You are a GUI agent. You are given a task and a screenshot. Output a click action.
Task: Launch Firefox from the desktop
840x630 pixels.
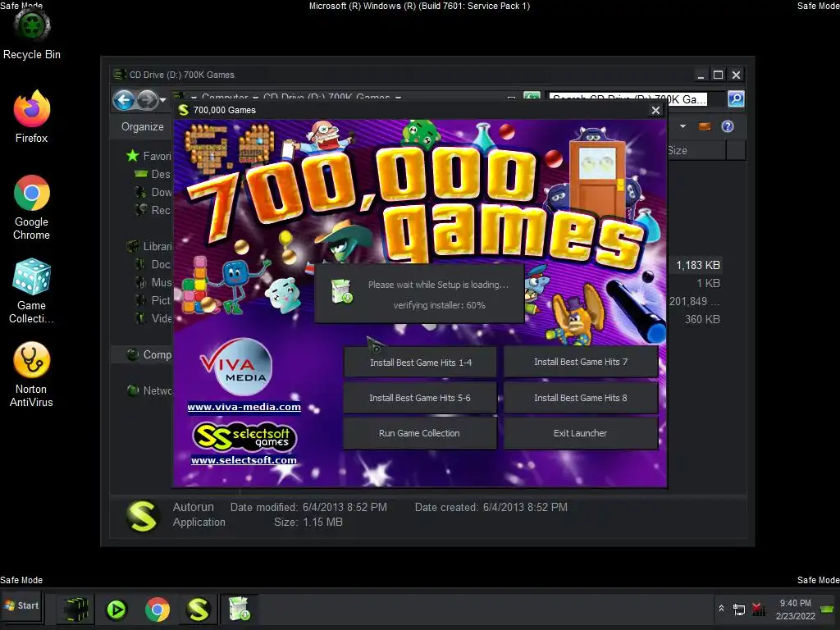[x=32, y=116]
